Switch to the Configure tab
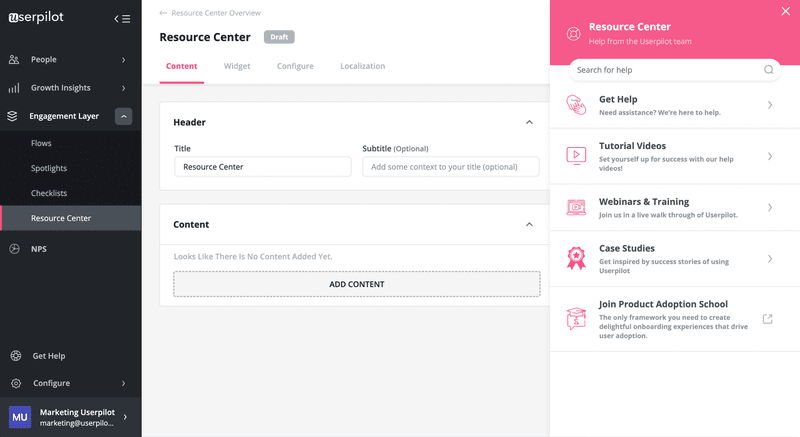 [295, 66]
